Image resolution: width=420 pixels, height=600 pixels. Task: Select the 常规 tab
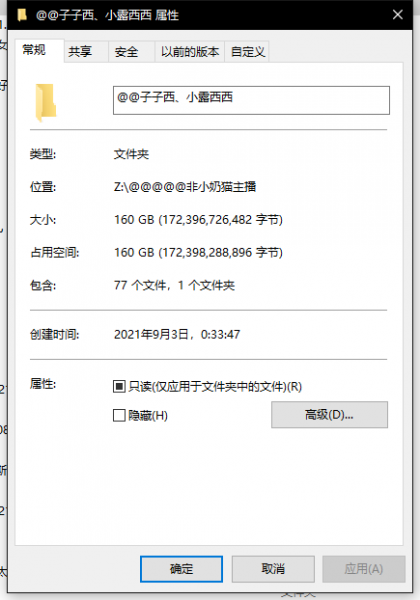pos(34,50)
